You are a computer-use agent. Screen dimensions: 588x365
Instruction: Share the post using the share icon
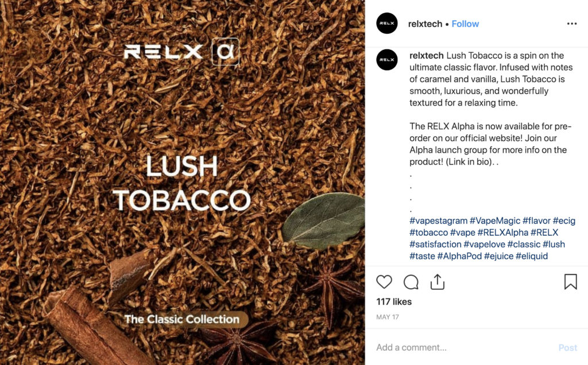[x=438, y=282]
